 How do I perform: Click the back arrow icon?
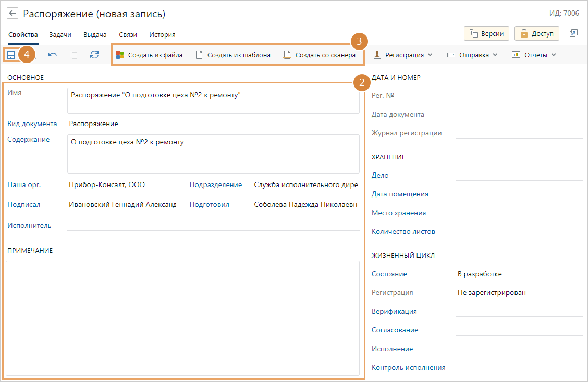tap(13, 14)
